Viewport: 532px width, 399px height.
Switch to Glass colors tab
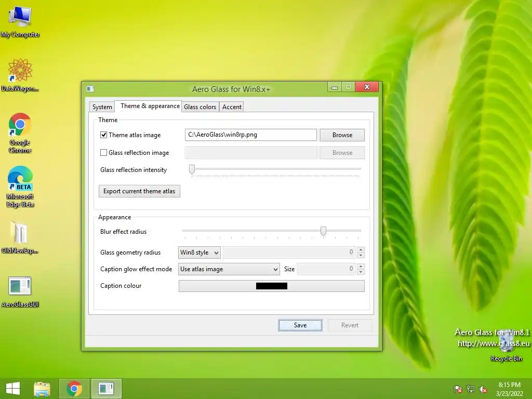(x=200, y=107)
